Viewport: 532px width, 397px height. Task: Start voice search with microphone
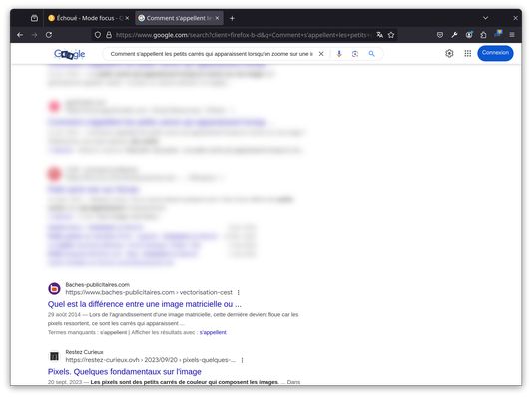click(x=339, y=54)
